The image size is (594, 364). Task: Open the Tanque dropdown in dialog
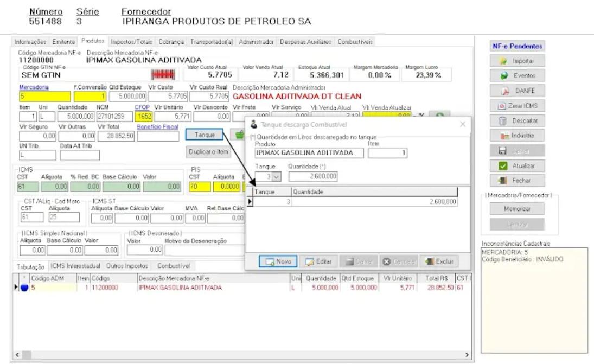click(277, 176)
